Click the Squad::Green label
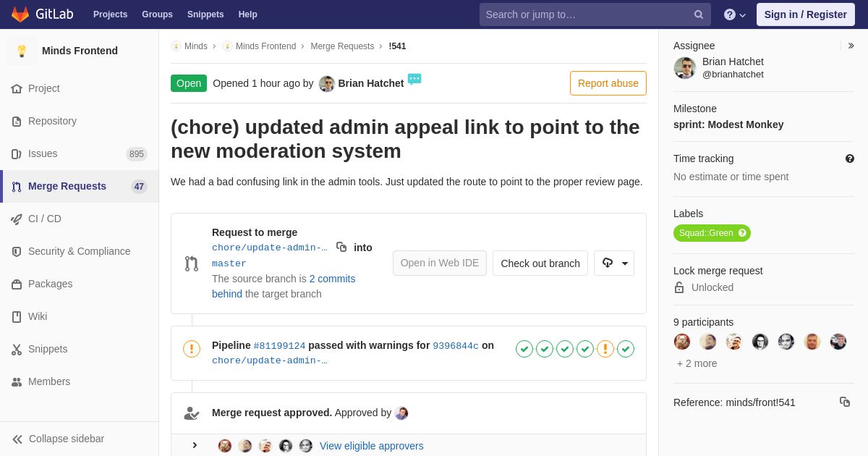The width and height of the screenshot is (868, 456). point(712,233)
